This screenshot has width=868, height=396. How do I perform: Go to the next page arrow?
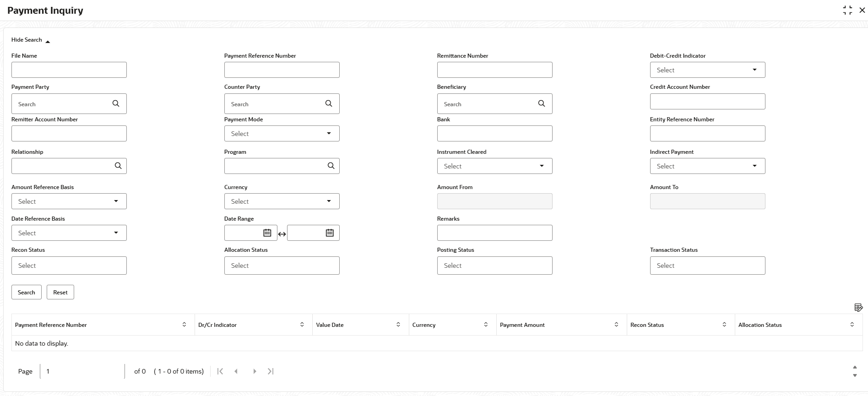(255, 371)
